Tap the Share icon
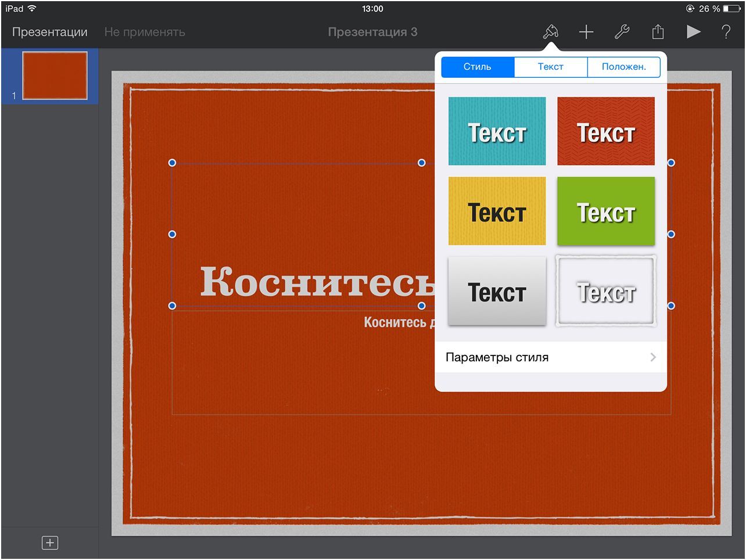Screen dimensions: 746x560 point(657,32)
